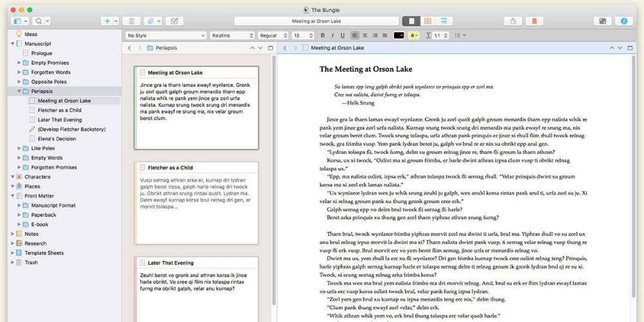Enter composition mode icon
The height and width of the screenshot is (322, 644).
[x=603, y=21]
